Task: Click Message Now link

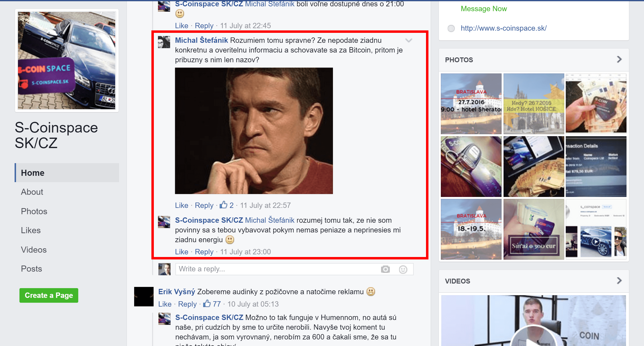Action: [484, 9]
